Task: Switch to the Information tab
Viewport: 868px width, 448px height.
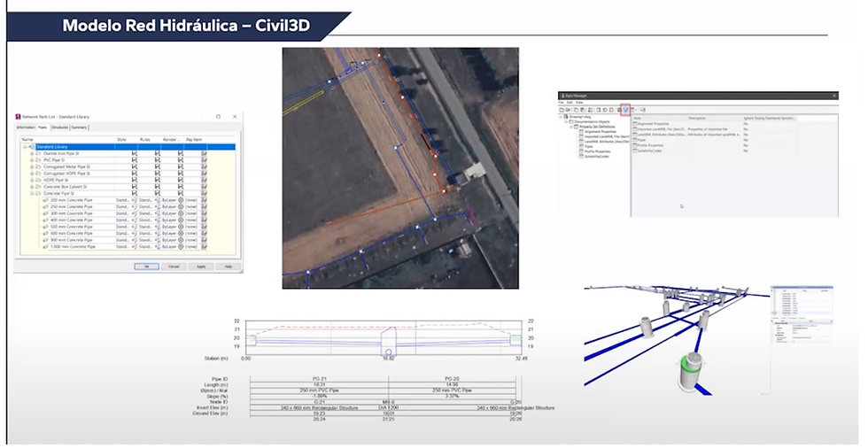Action: click(x=26, y=127)
